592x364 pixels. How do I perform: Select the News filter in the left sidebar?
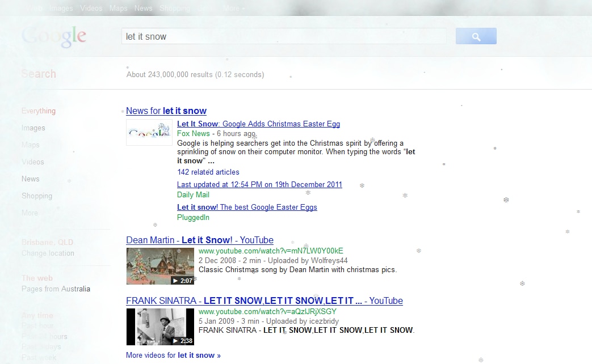[x=30, y=179]
